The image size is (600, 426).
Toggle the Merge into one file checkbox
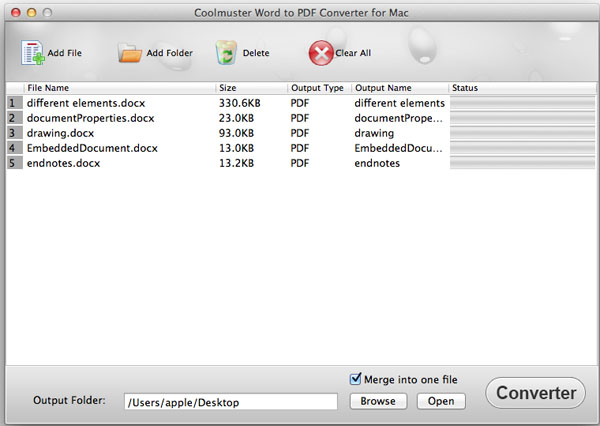355,379
